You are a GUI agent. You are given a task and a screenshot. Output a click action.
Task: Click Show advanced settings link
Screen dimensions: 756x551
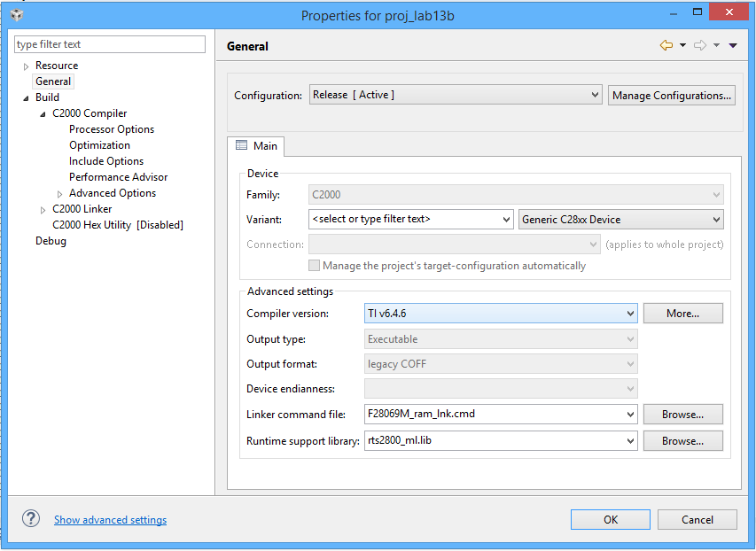[110, 519]
